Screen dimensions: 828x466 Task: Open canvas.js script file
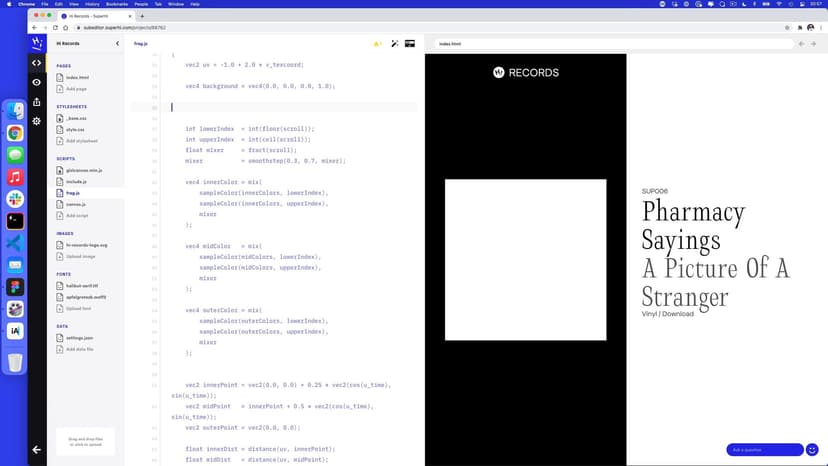click(76, 204)
